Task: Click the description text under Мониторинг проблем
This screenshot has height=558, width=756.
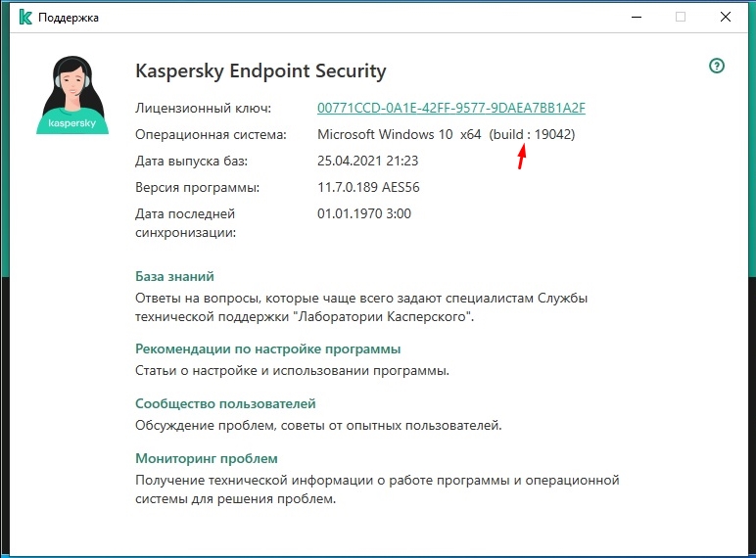Action: point(377,489)
